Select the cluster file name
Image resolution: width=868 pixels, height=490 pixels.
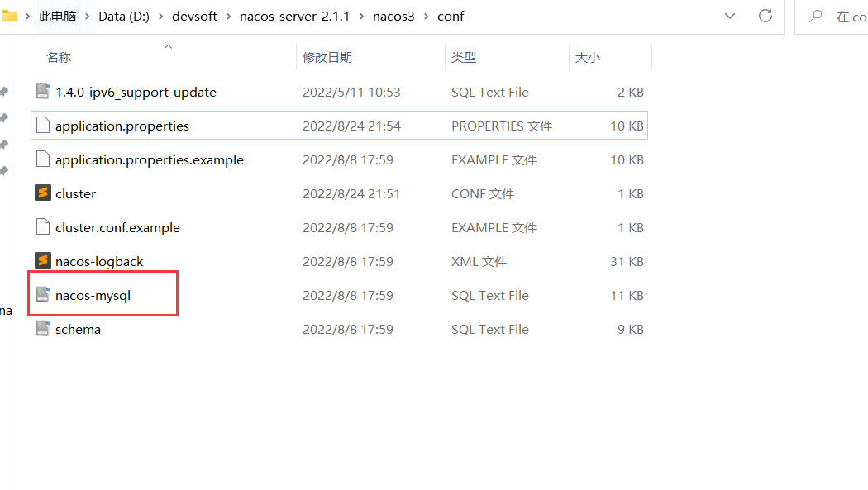click(x=75, y=193)
